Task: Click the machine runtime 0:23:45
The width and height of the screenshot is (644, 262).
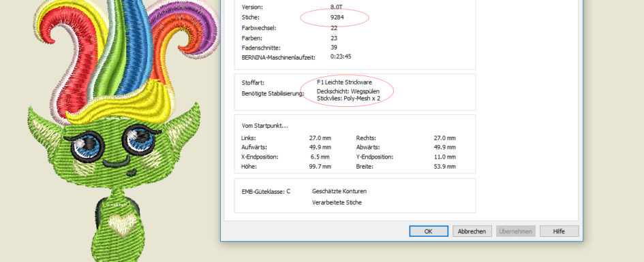Action: click(341, 56)
